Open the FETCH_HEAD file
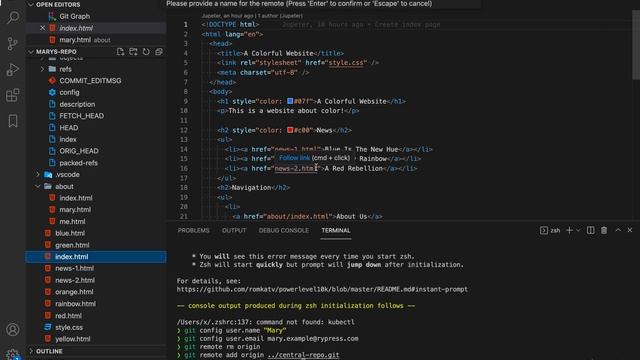This screenshot has width=640, height=360. (x=81, y=116)
